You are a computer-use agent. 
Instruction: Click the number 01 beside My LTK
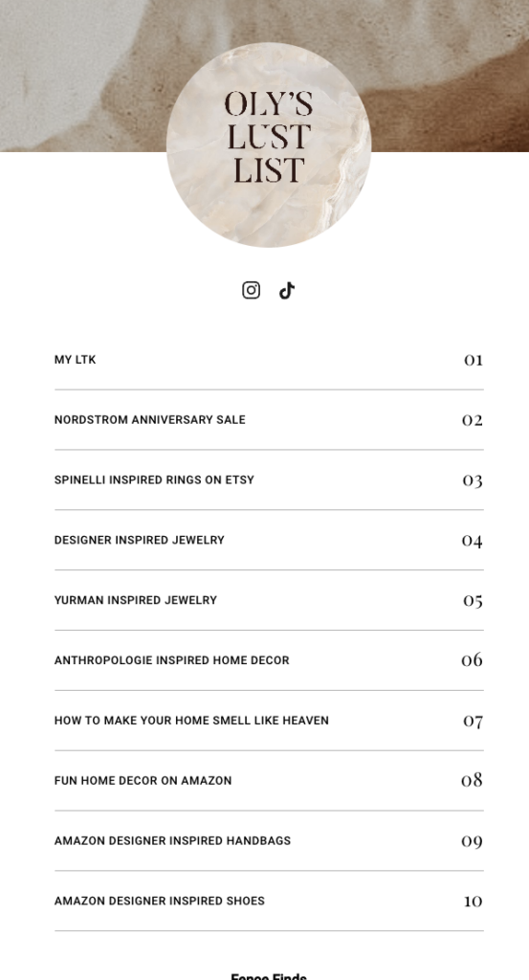(x=474, y=360)
